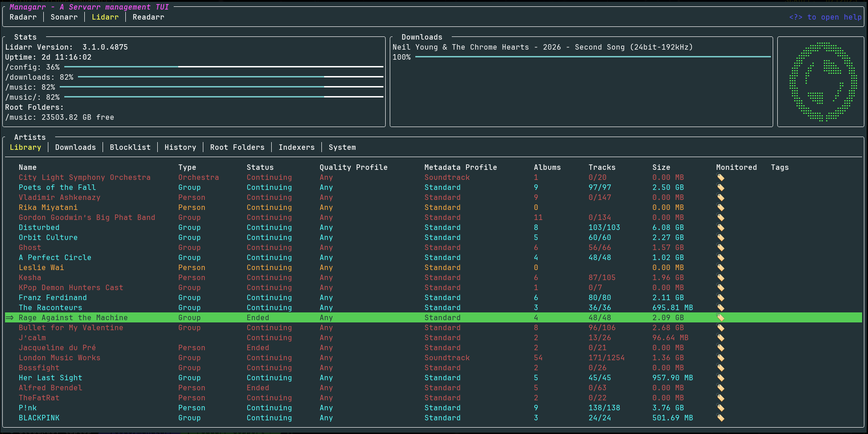
Task: Open the Sonarr tab
Action: click(64, 17)
